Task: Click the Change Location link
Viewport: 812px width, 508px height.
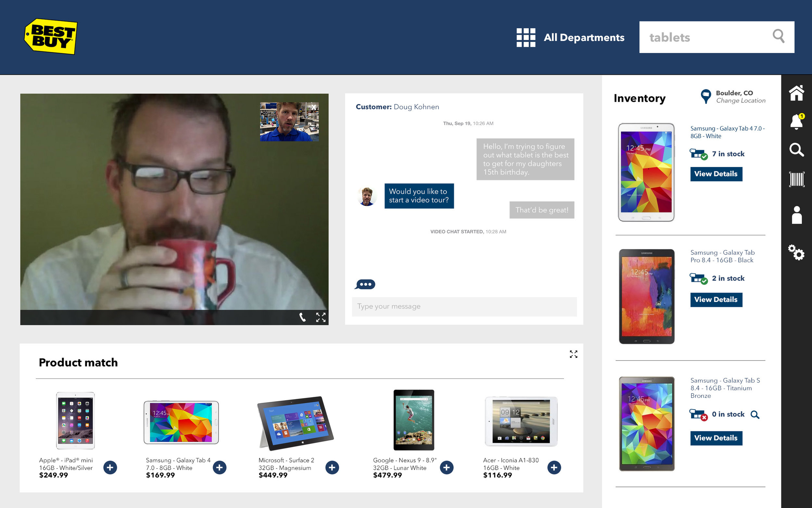Action: (x=741, y=100)
